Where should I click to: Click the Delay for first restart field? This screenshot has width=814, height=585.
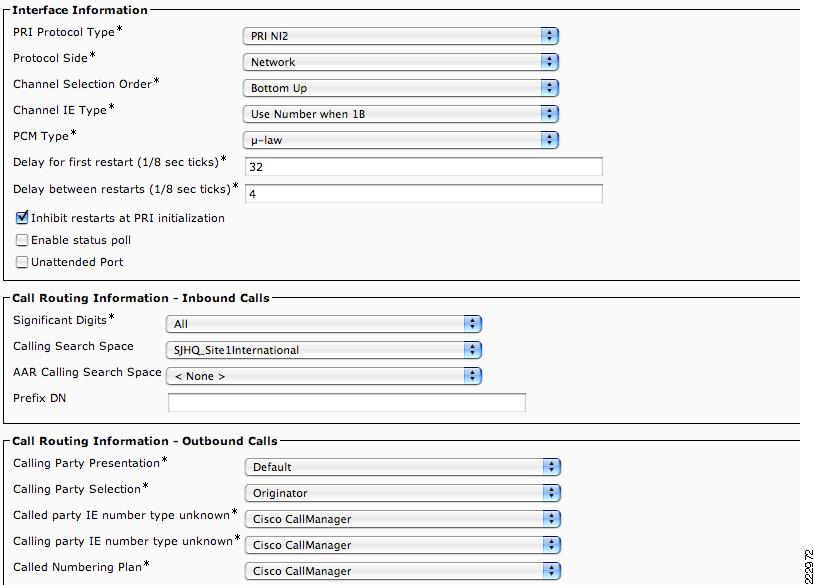coord(424,167)
